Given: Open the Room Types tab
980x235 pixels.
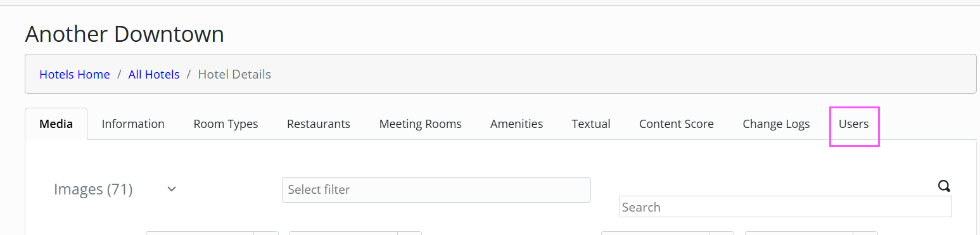Looking at the screenshot, I should (x=226, y=124).
